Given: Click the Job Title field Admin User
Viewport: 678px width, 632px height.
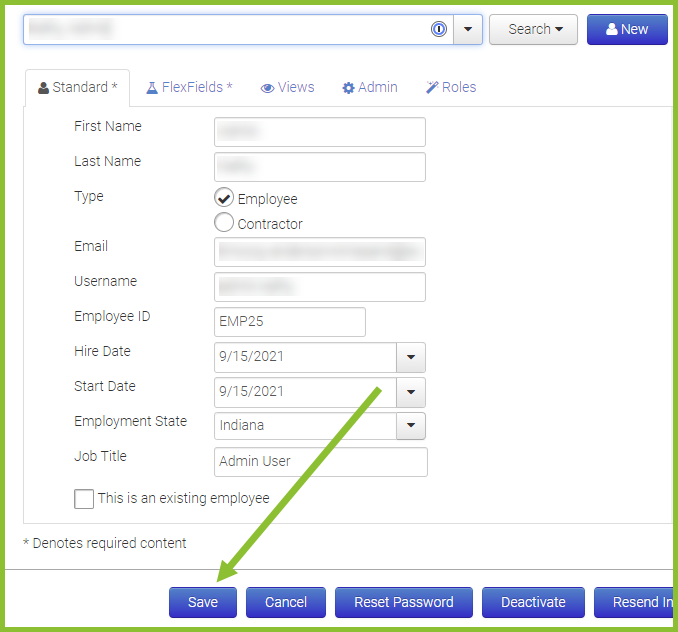Looking at the screenshot, I should [320, 462].
